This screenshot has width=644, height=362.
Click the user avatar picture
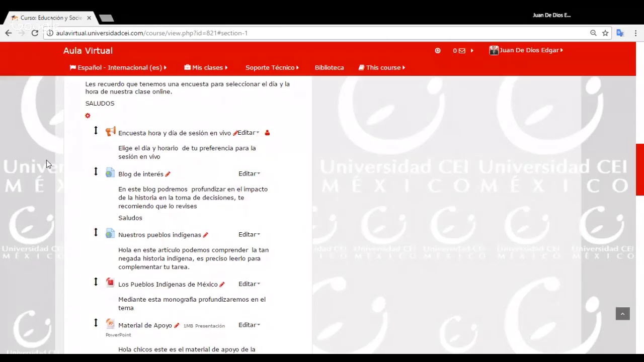pos(494,50)
